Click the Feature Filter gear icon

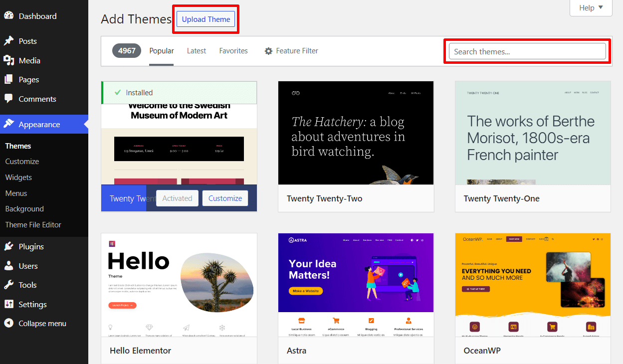[x=268, y=51]
